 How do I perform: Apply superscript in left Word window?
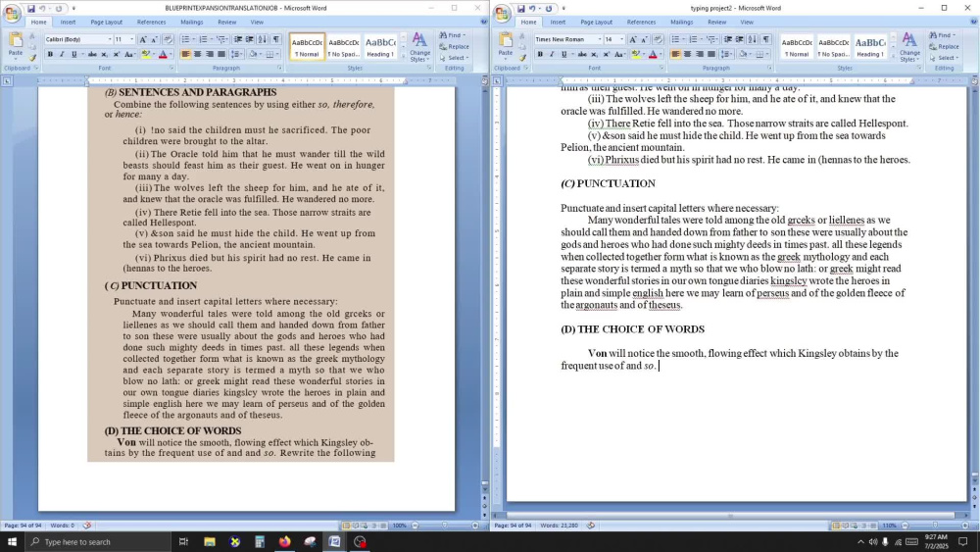coord(117,54)
